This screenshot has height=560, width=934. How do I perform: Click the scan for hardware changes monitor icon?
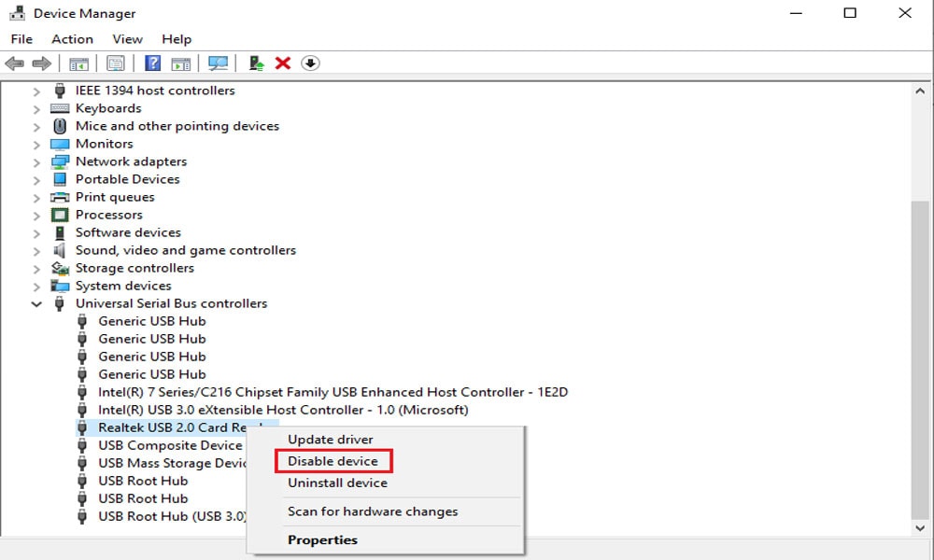(218, 63)
